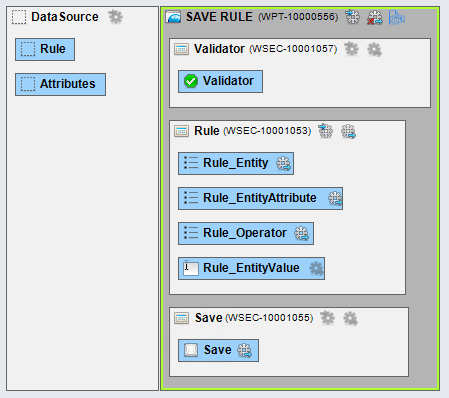Select the Rule_EntityValue field block
Viewport: 449px width, 398px height.
251,268
